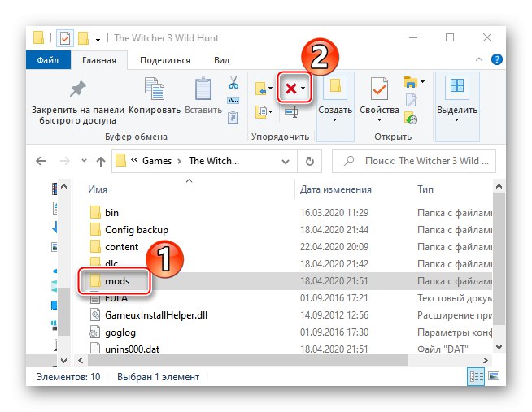Screen dimensions: 532x412
Task: Click the Copy icon in ribbon
Action: pyautogui.click(x=155, y=89)
